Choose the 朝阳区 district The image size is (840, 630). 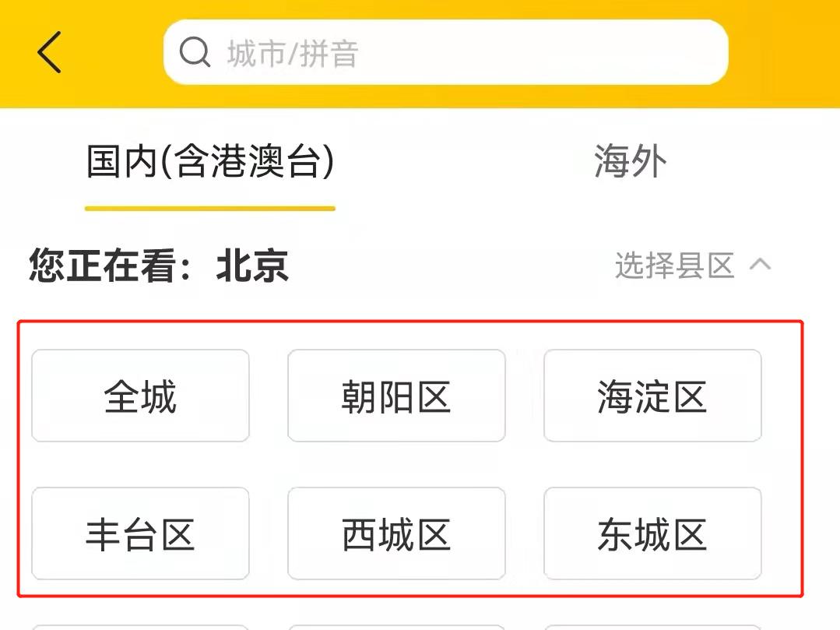[396, 396]
